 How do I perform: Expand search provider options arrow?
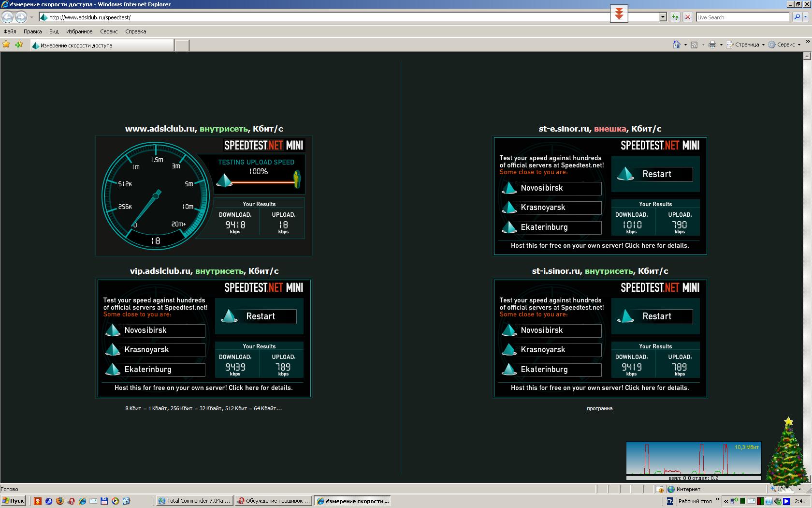[x=806, y=17]
